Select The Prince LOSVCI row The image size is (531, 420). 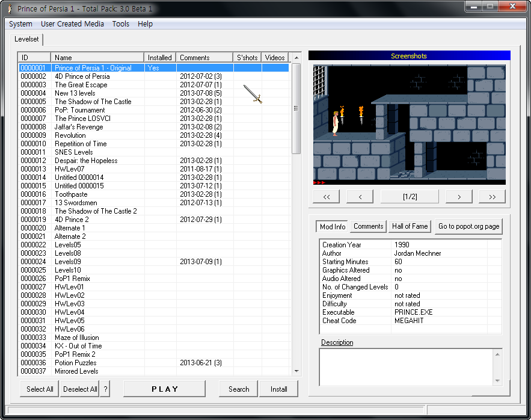tap(154, 119)
